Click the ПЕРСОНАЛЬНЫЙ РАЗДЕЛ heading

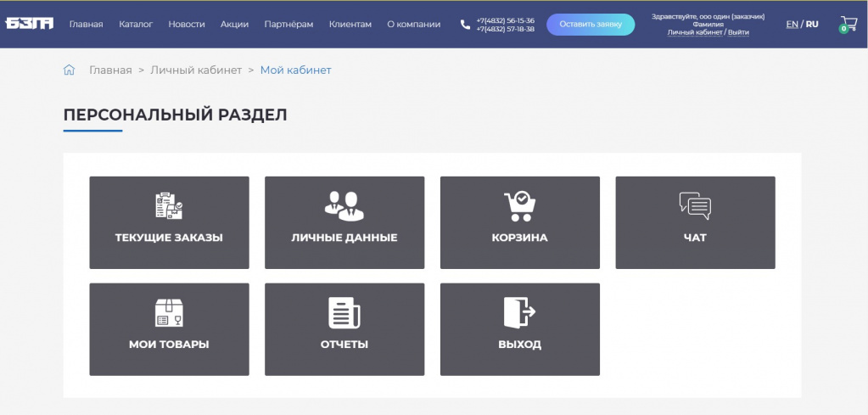point(175,115)
